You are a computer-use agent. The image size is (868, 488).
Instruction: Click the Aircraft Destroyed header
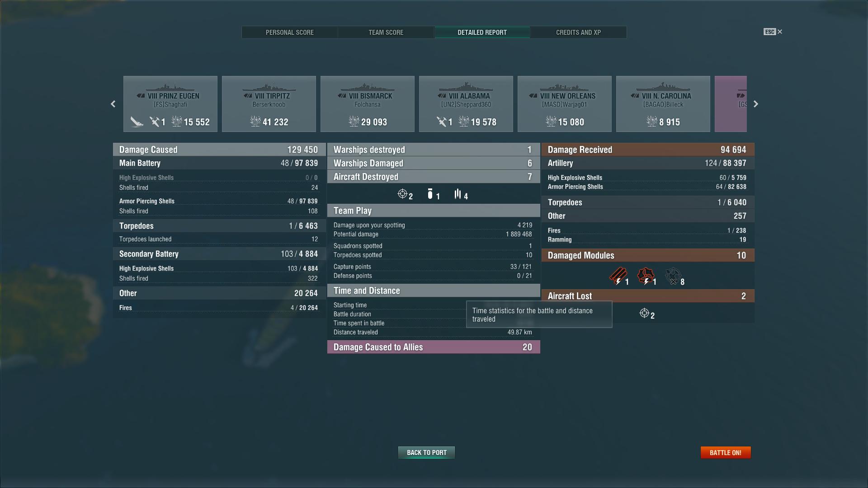pos(434,177)
